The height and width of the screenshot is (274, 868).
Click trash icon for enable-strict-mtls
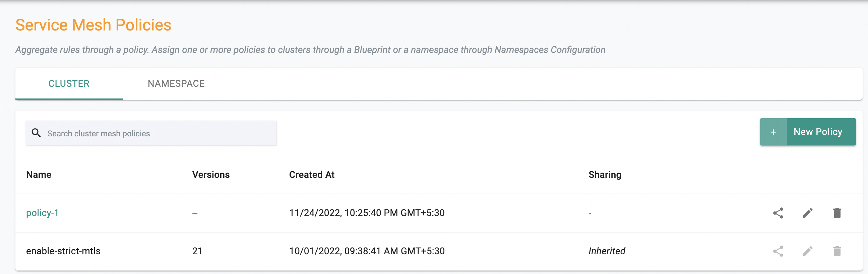point(837,251)
